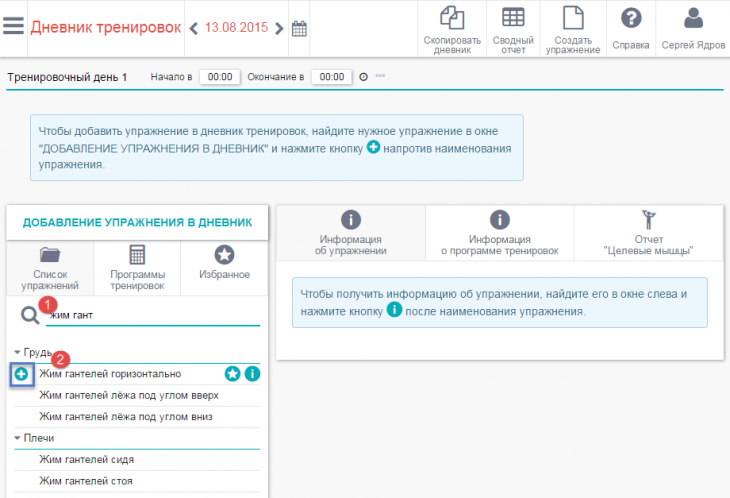Click the exercise search input field
The image size is (730, 498).
click(x=150, y=316)
